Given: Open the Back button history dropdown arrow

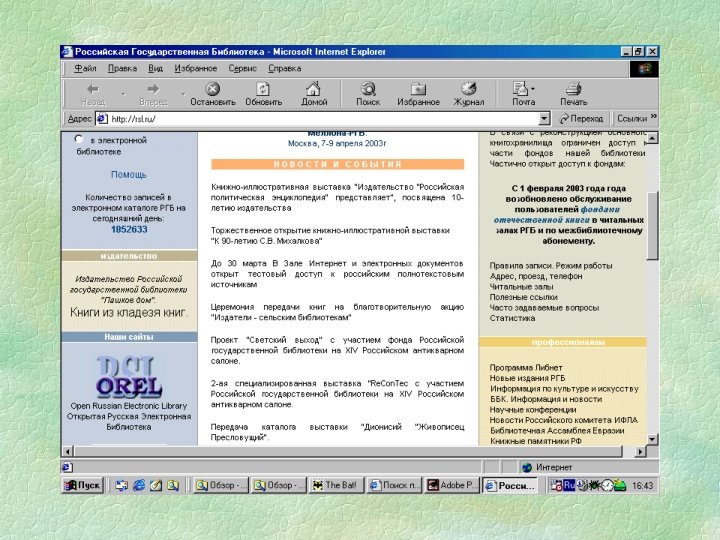Looking at the screenshot, I should tap(123, 94).
